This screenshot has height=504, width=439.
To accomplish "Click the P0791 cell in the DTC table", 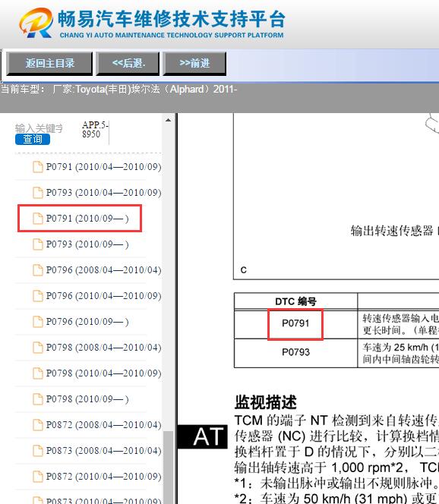I will [x=295, y=323].
